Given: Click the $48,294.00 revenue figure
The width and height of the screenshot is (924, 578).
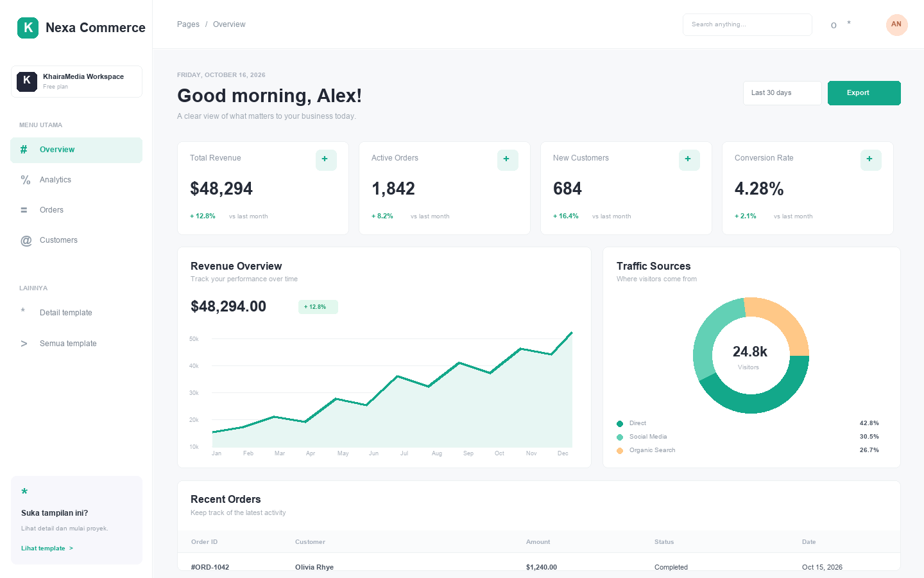Looking at the screenshot, I should tap(228, 306).
